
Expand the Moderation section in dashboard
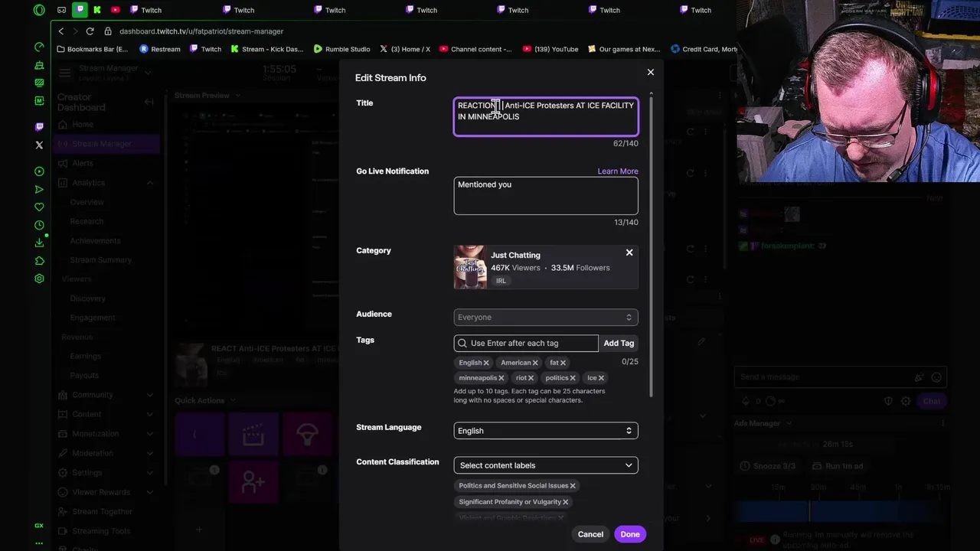(149, 453)
